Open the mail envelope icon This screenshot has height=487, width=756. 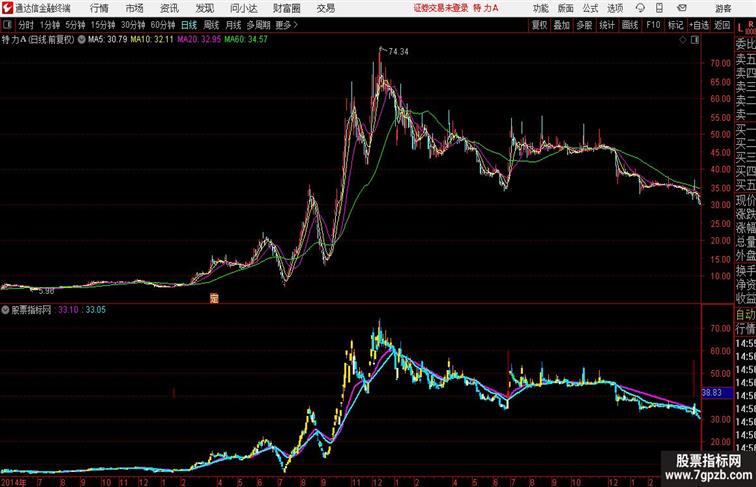pos(682,8)
